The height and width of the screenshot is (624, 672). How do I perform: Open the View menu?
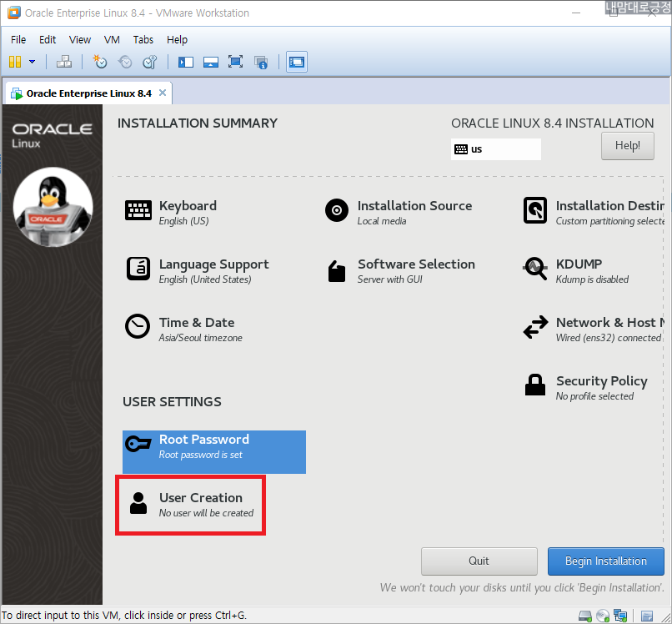[x=80, y=39]
